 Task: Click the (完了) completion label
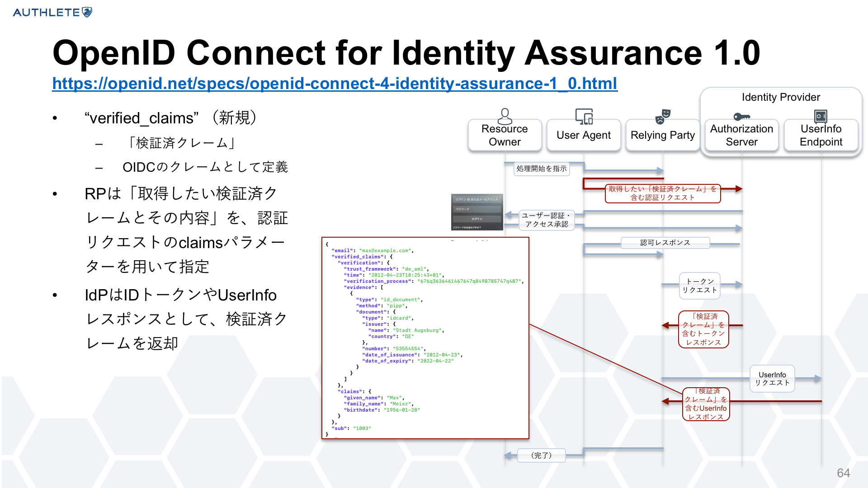tap(541, 455)
